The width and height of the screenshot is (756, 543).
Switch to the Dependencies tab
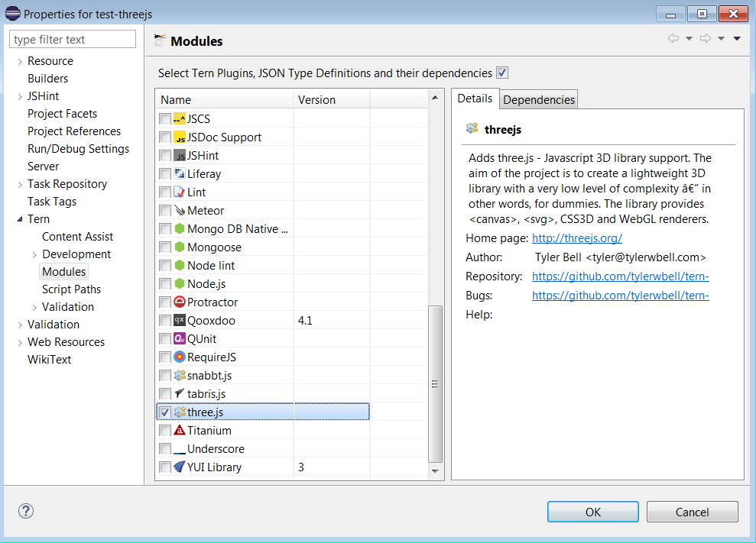[538, 100]
